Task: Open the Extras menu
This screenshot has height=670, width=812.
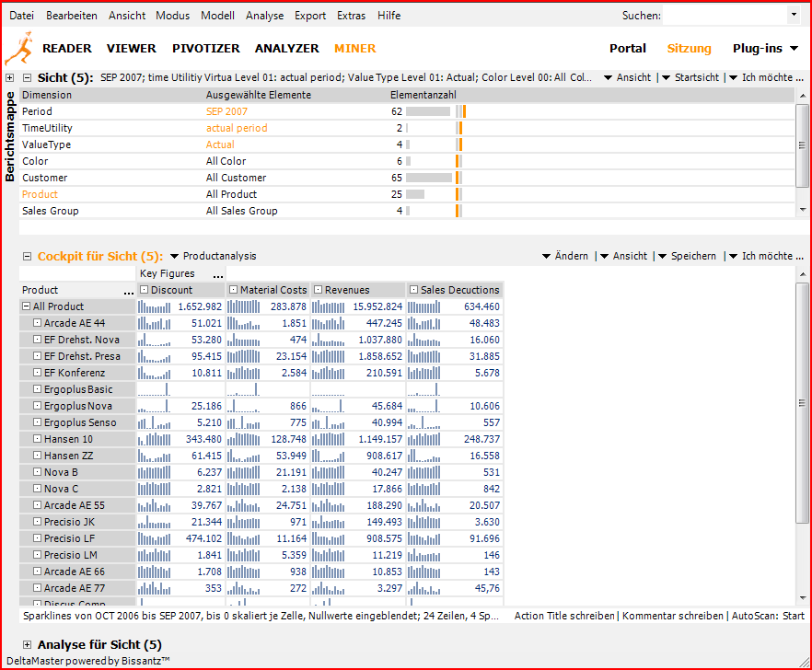Action: point(351,16)
